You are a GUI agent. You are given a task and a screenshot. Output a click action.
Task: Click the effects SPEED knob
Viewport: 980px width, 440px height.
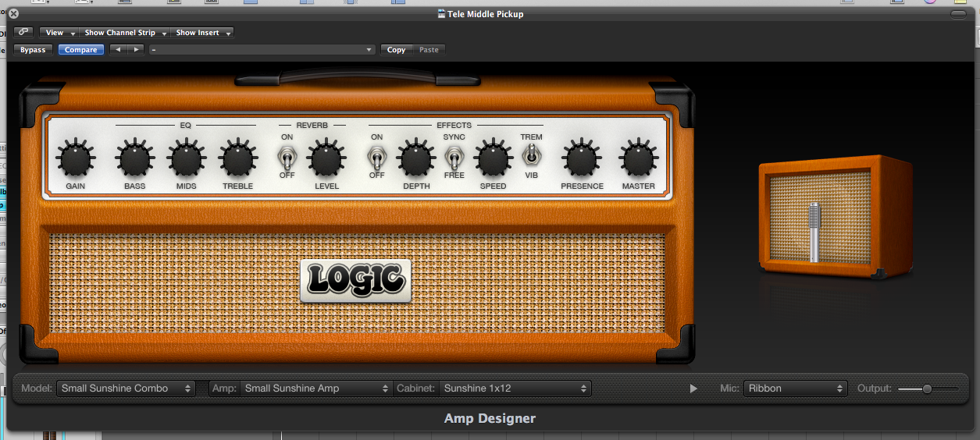493,160
